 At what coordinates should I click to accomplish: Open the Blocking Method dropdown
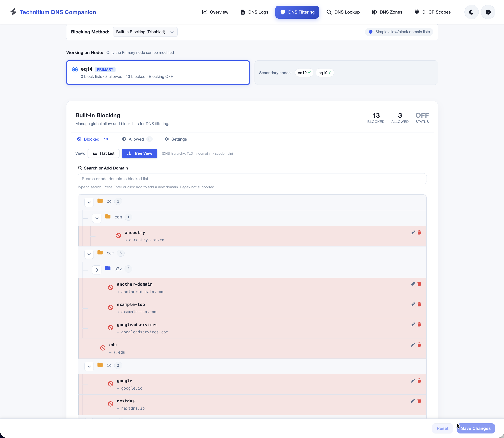(x=145, y=32)
